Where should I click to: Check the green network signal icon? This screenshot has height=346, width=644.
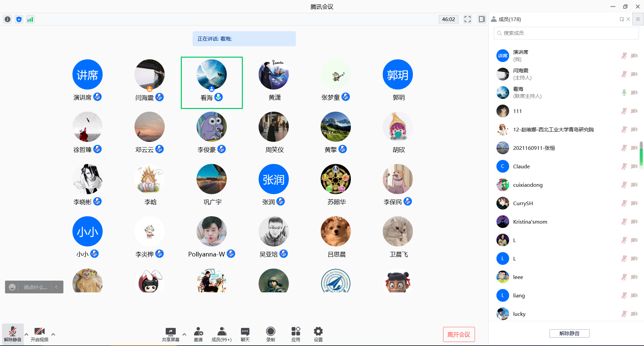[30, 19]
